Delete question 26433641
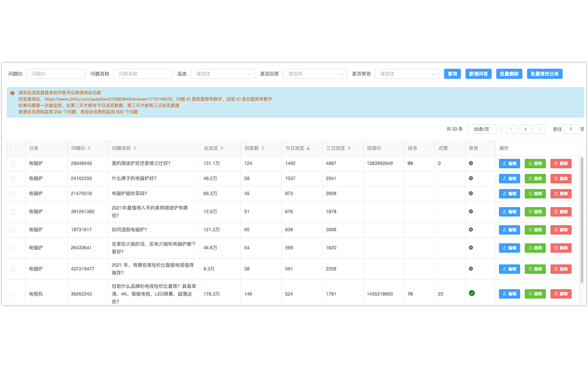This screenshot has width=588, height=368. pyautogui.click(x=561, y=247)
